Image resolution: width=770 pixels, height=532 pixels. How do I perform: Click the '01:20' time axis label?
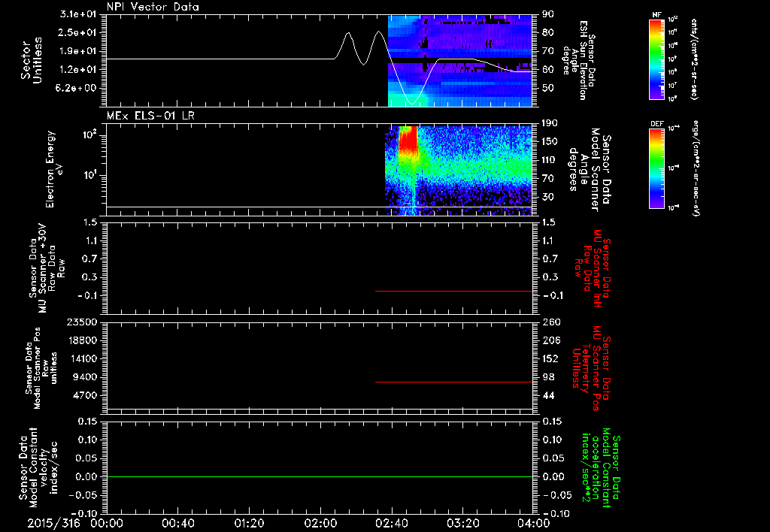249,523
